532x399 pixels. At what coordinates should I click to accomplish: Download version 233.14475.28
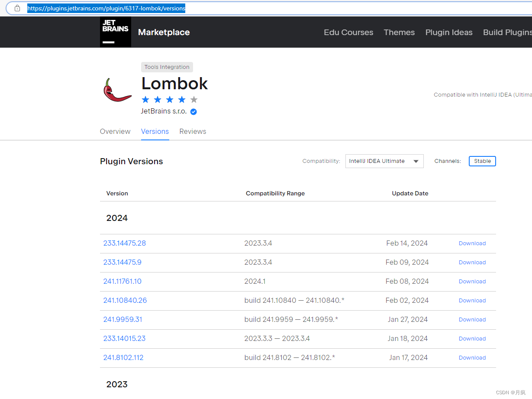tap(472, 243)
